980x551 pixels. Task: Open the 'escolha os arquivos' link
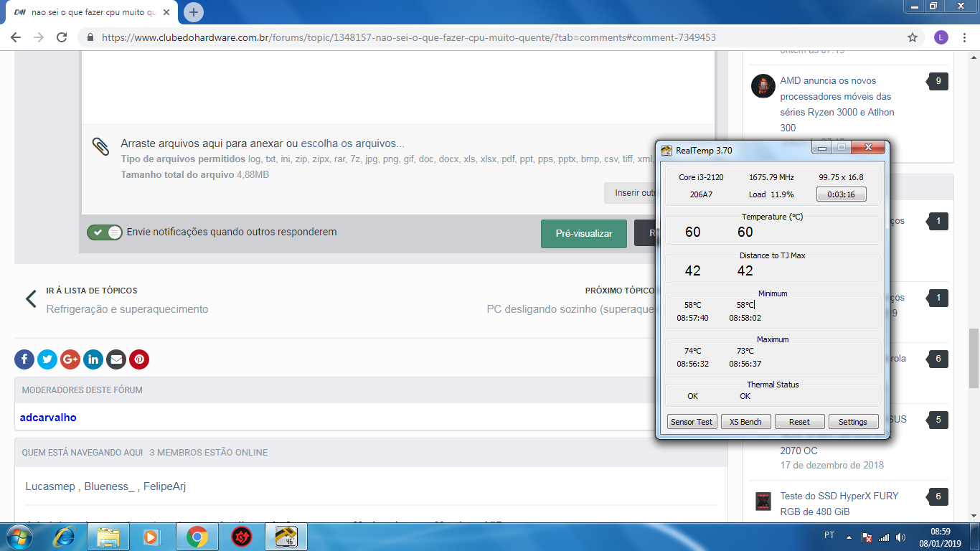point(352,143)
